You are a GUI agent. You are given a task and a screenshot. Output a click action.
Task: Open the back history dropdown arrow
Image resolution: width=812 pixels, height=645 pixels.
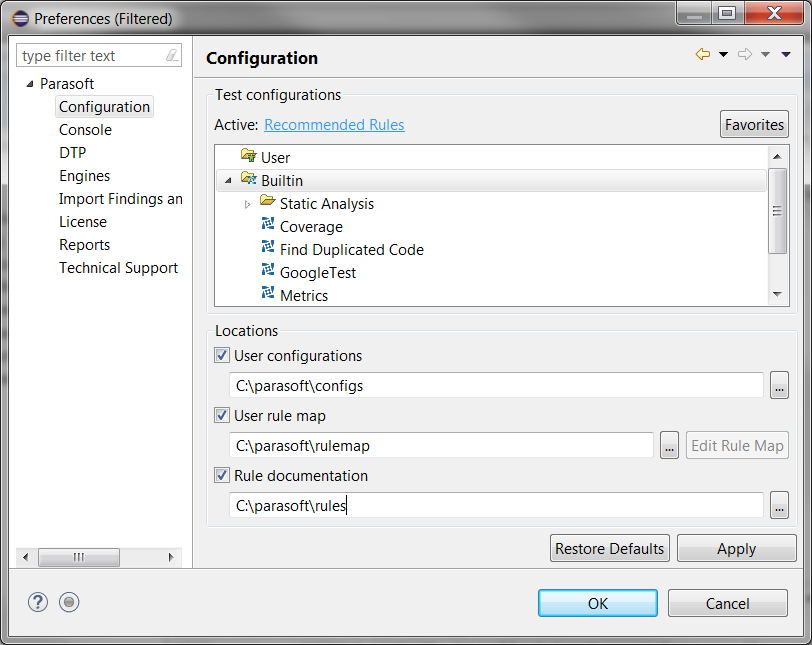tap(723, 54)
